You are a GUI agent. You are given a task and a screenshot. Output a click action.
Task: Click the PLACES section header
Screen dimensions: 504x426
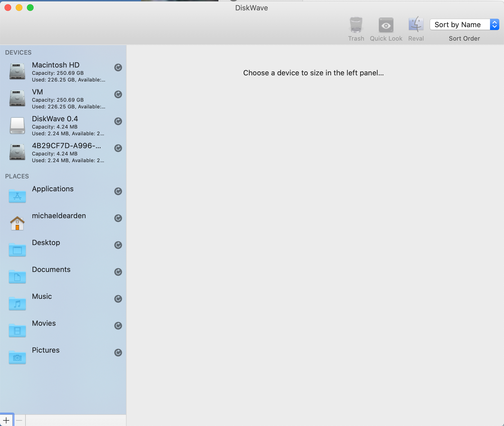[x=17, y=176]
